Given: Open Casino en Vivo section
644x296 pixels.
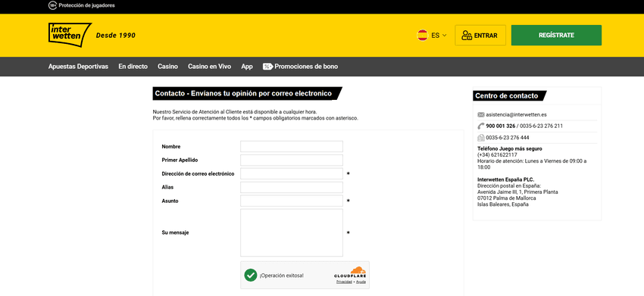Looking at the screenshot, I should (x=209, y=67).
